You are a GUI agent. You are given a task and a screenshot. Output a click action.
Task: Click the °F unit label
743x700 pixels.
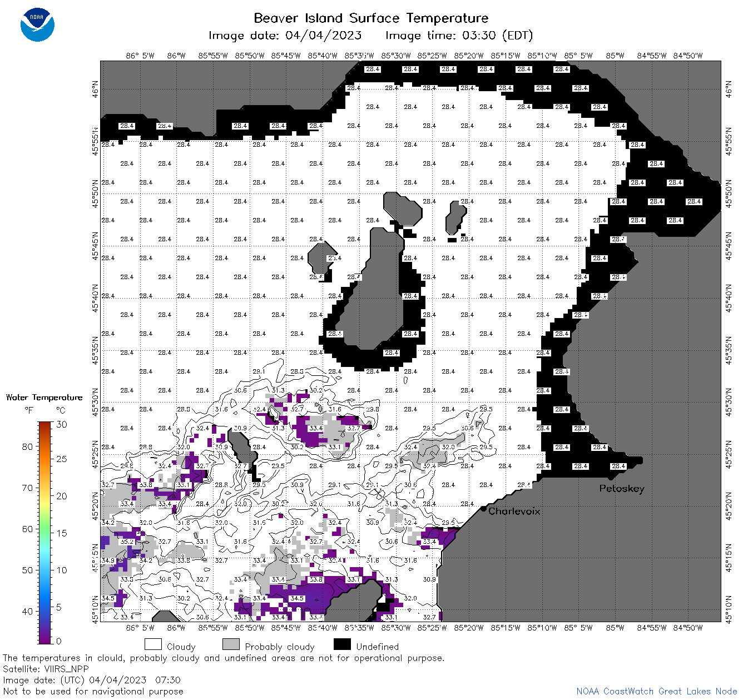tap(29, 411)
